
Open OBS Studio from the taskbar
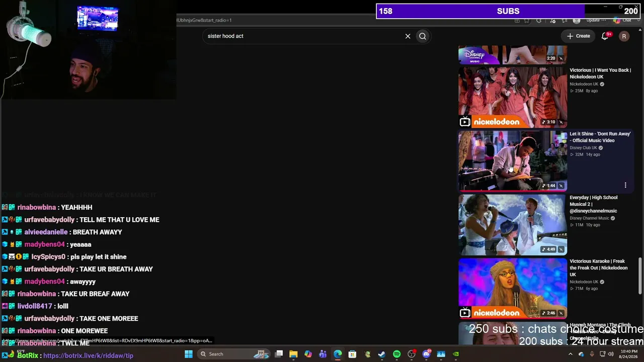click(x=412, y=354)
